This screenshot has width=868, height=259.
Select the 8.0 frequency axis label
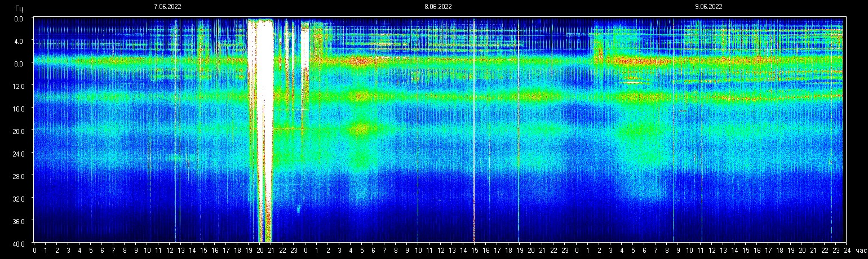pos(19,64)
